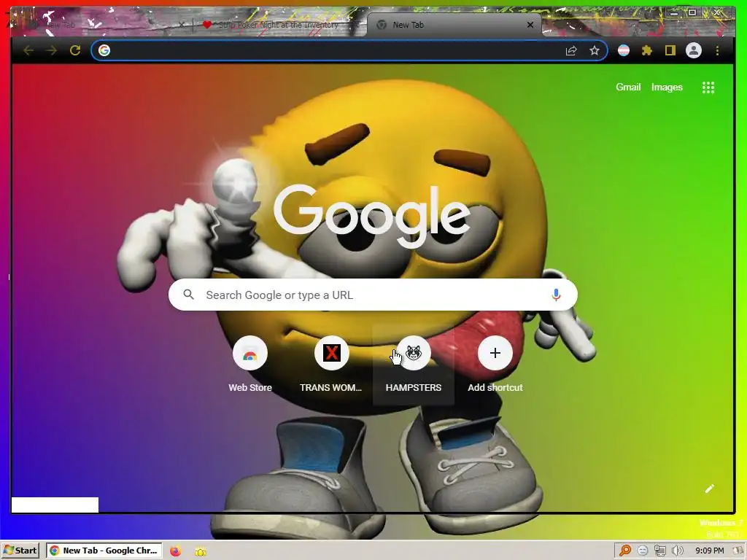Open the Extensions puzzle piece menu
Image resolution: width=747 pixels, height=560 pixels.
pyautogui.click(x=647, y=50)
